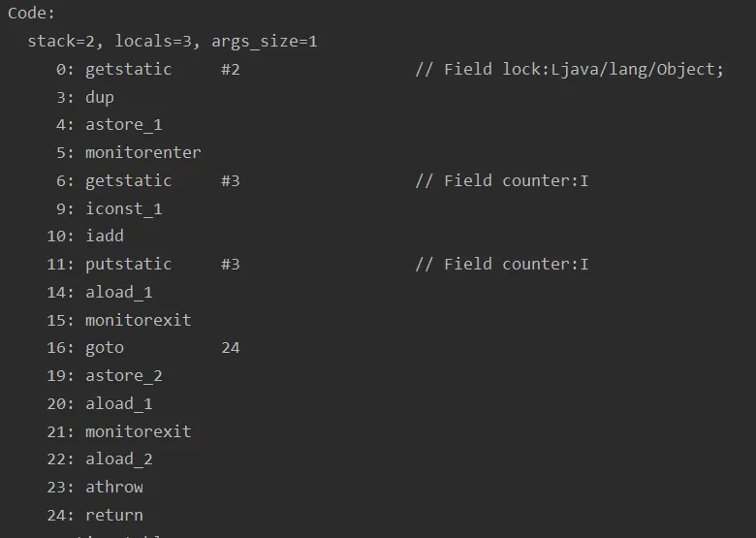Screen dimensions: 756x538
Task: Click the iadd instruction at offset 10
Action: [x=105, y=237]
